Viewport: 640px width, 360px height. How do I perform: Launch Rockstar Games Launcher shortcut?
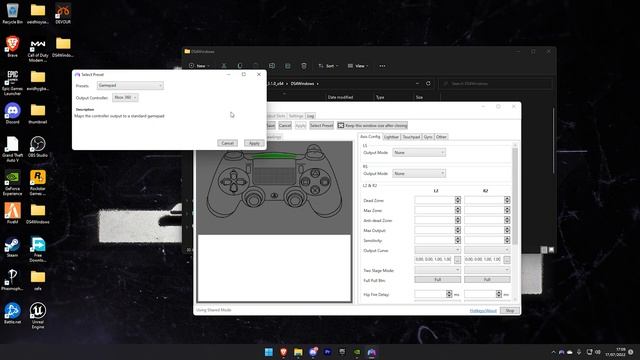(x=38, y=183)
